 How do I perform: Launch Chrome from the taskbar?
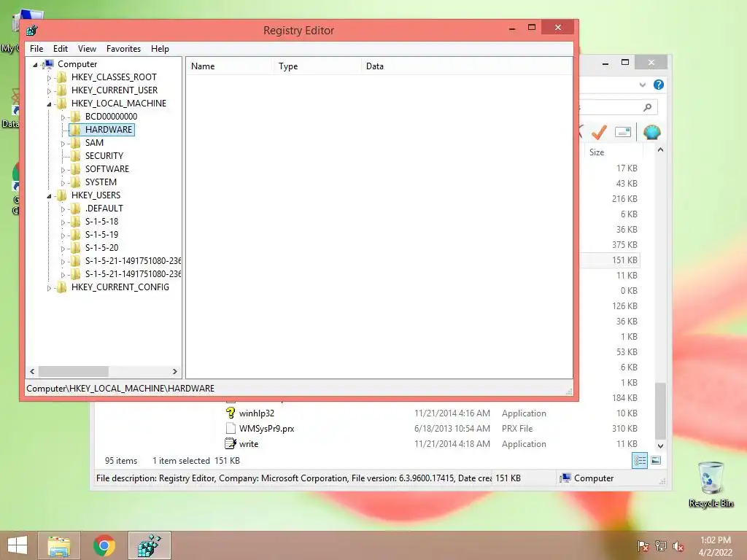[104, 545]
